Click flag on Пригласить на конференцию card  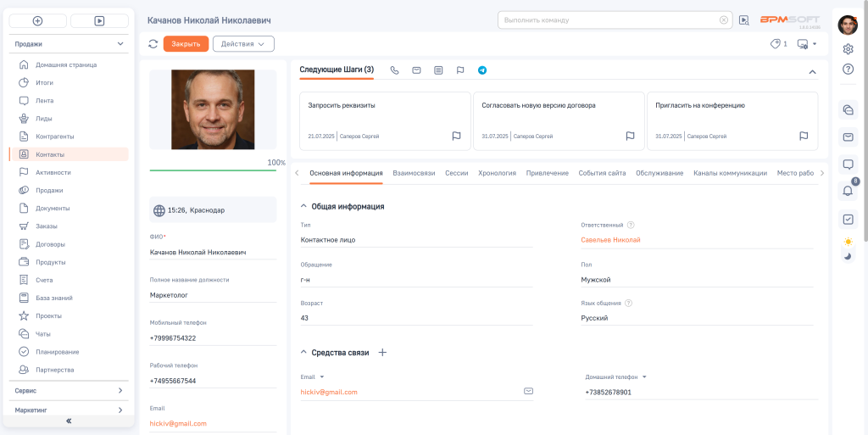click(804, 137)
